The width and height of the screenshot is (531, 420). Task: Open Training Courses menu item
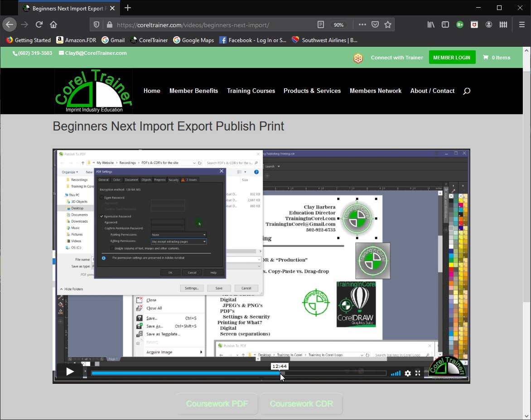pyautogui.click(x=251, y=91)
